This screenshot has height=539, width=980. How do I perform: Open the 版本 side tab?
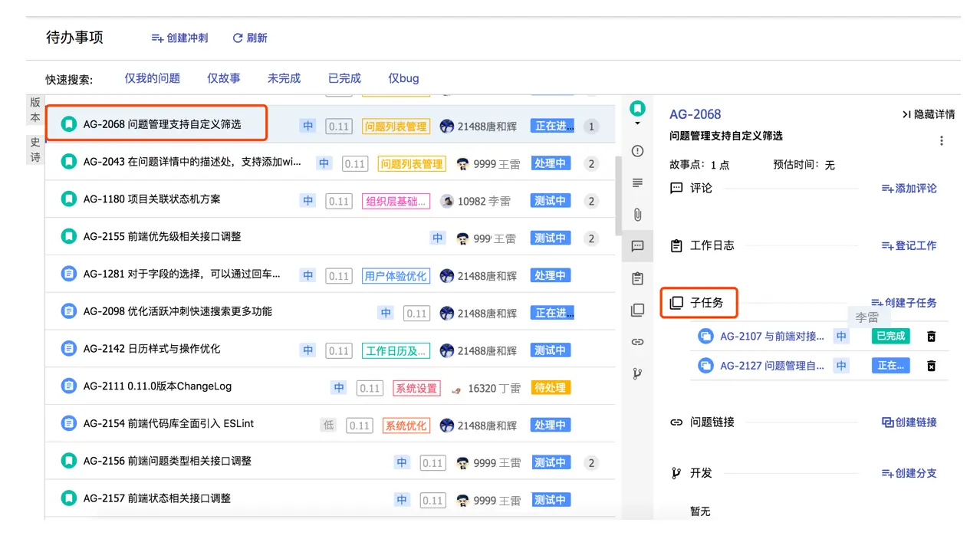(x=35, y=110)
